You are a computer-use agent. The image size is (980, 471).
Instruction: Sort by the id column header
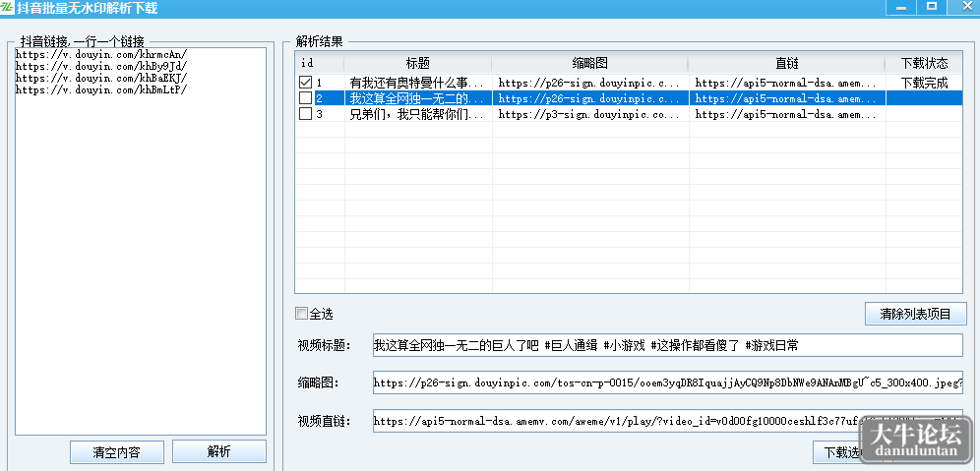pos(320,63)
